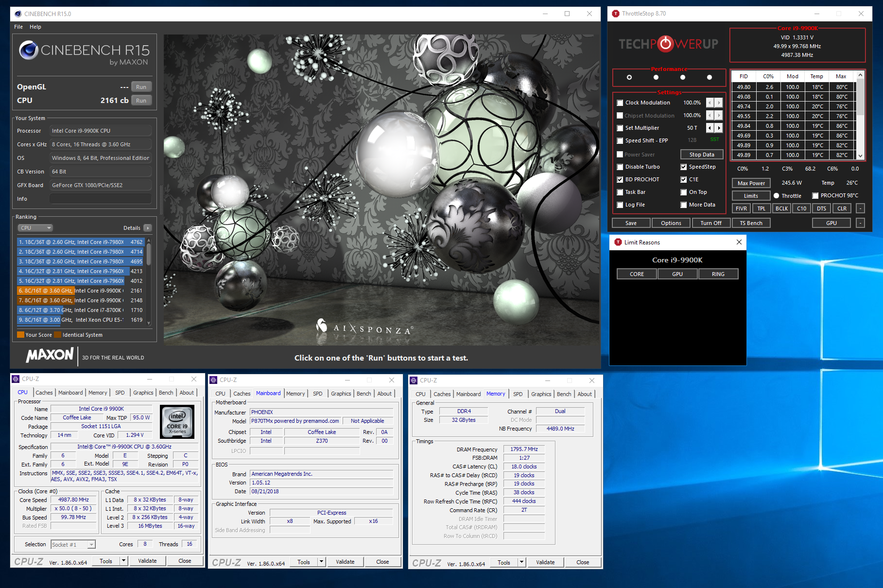Screen dimensions: 883x588
Task: Decrease Clock Modulation with left arrow
Action: click(710, 103)
